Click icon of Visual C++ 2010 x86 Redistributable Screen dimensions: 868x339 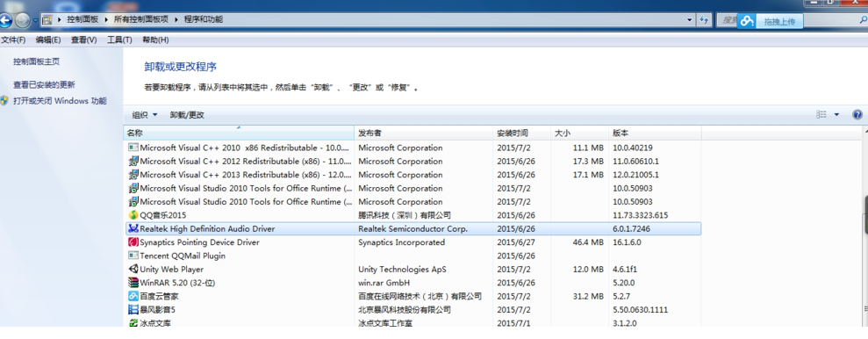[x=133, y=148]
